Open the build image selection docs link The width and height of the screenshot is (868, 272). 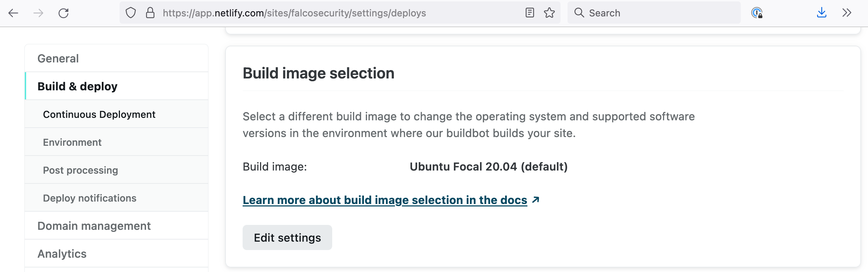click(x=385, y=200)
